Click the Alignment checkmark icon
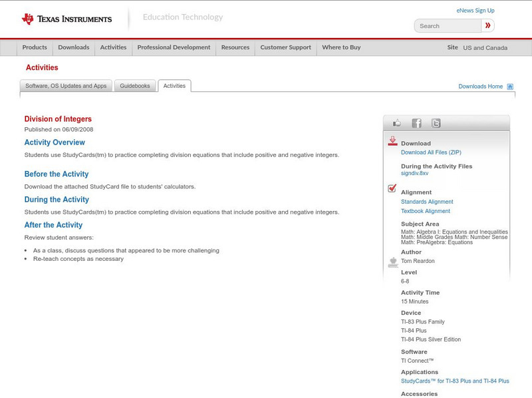532x398 pixels. tap(392, 188)
